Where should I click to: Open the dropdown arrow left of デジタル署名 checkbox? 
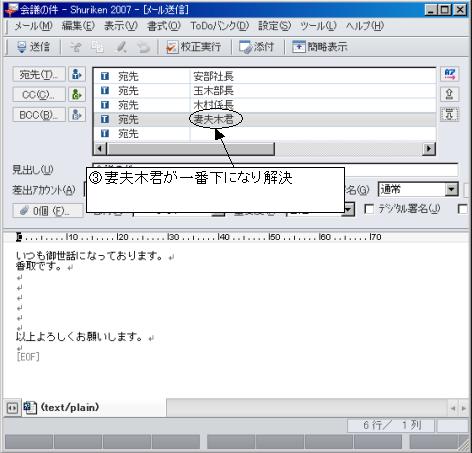349,210
